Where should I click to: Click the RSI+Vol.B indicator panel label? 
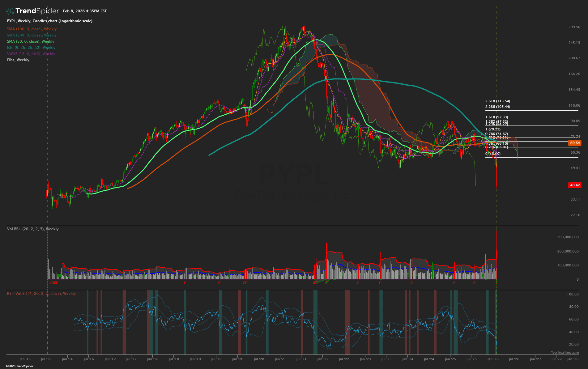(x=41, y=294)
